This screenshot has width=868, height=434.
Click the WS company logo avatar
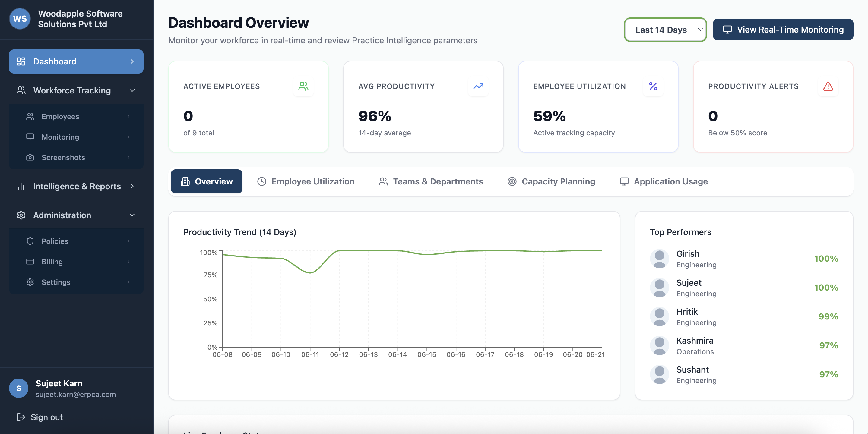click(x=20, y=19)
